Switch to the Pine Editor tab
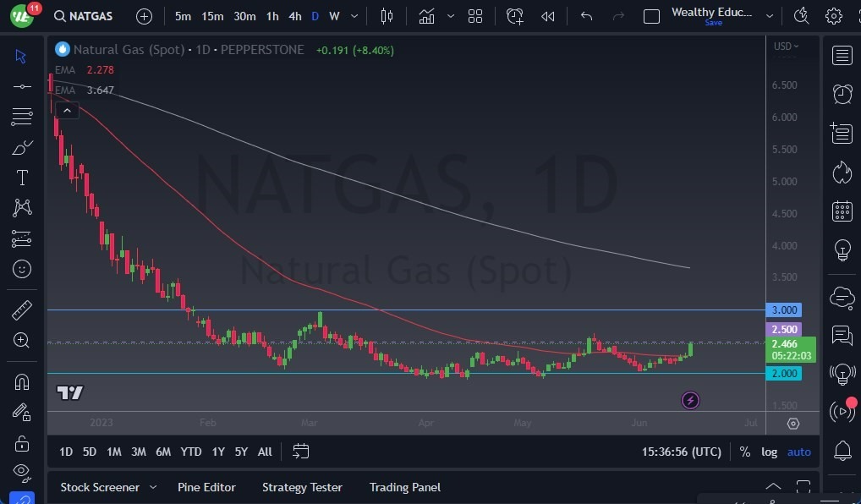Image resolution: width=861 pixels, height=504 pixels. click(206, 487)
